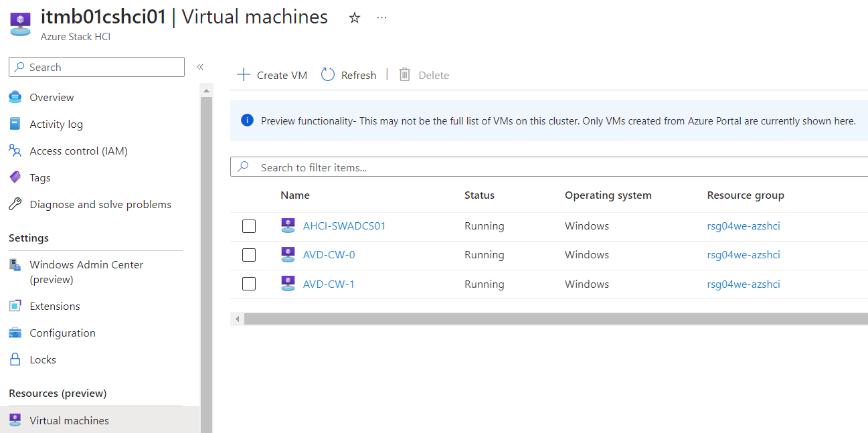The height and width of the screenshot is (433, 868).
Task: Open Activity log in sidebar
Action: [x=56, y=124]
